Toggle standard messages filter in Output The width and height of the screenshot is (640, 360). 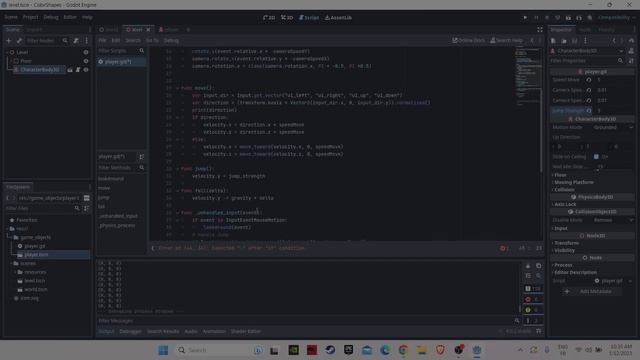(533, 289)
